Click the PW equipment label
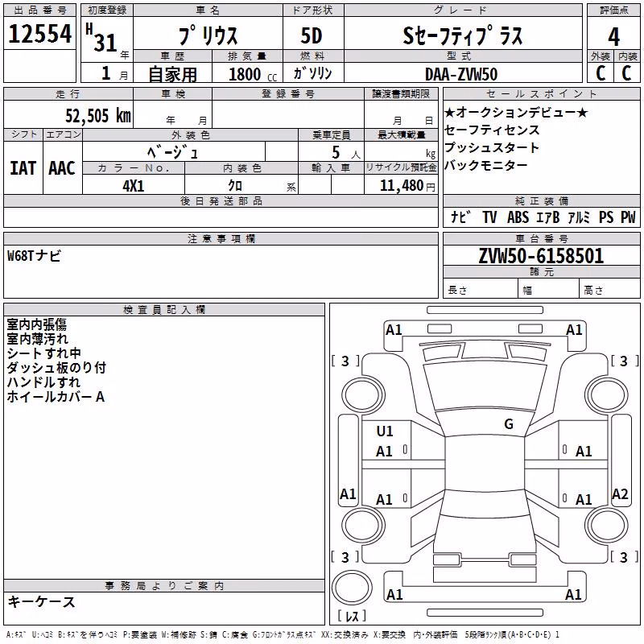644x644 pixels. [628, 217]
